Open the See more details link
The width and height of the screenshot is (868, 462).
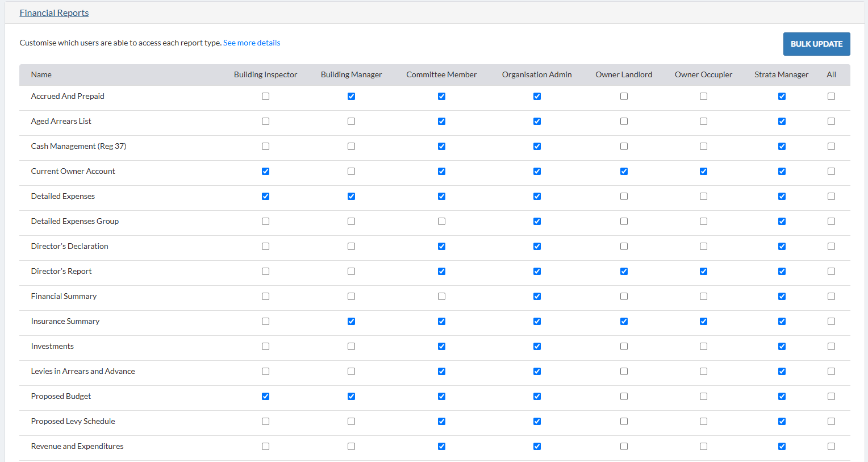252,43
